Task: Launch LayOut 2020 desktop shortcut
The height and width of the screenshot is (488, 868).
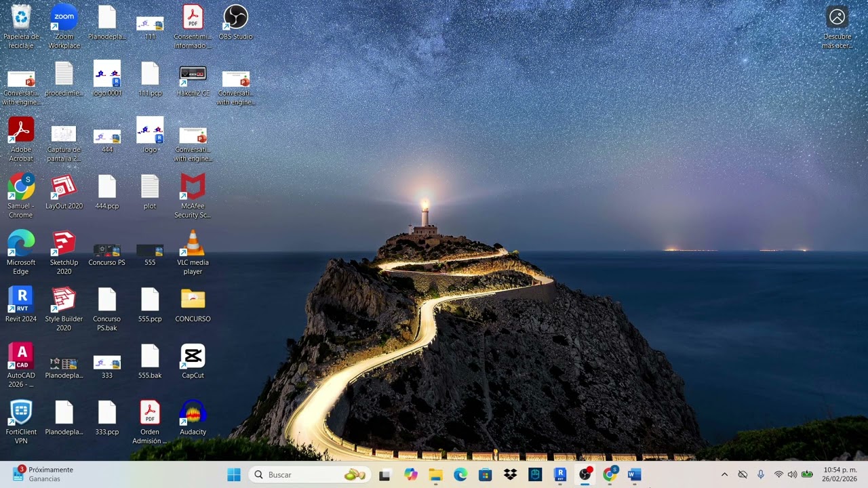Action: point(64,192)
